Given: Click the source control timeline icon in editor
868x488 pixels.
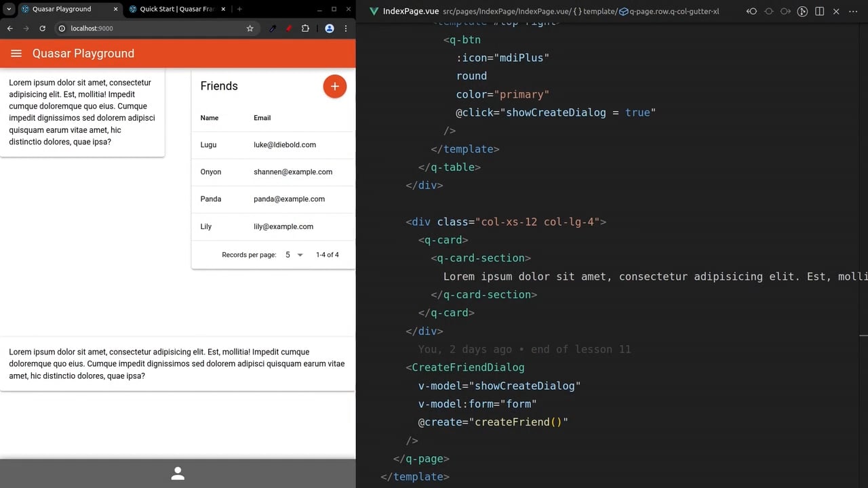Looking at the screenshot, I should tap(802, 12).
